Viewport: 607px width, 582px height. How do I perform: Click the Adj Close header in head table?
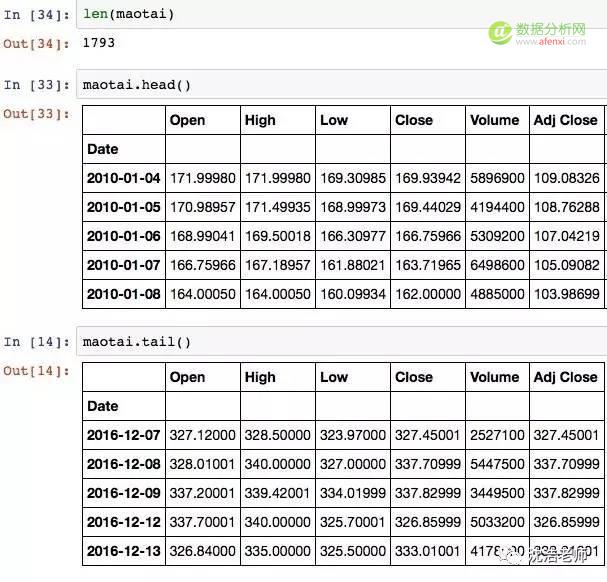[566, 120]
